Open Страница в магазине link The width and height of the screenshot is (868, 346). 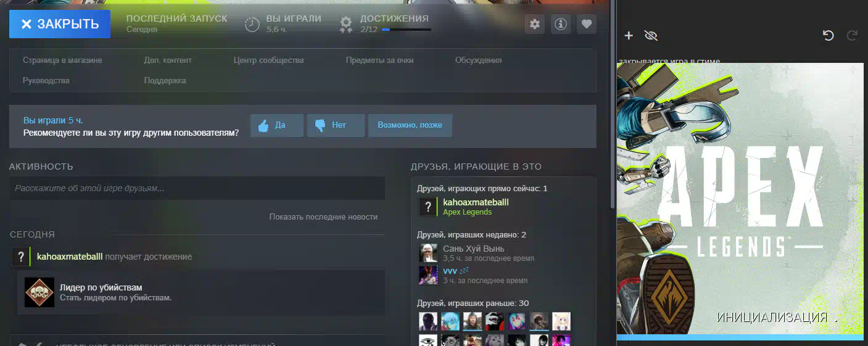(x=62, y=60)
